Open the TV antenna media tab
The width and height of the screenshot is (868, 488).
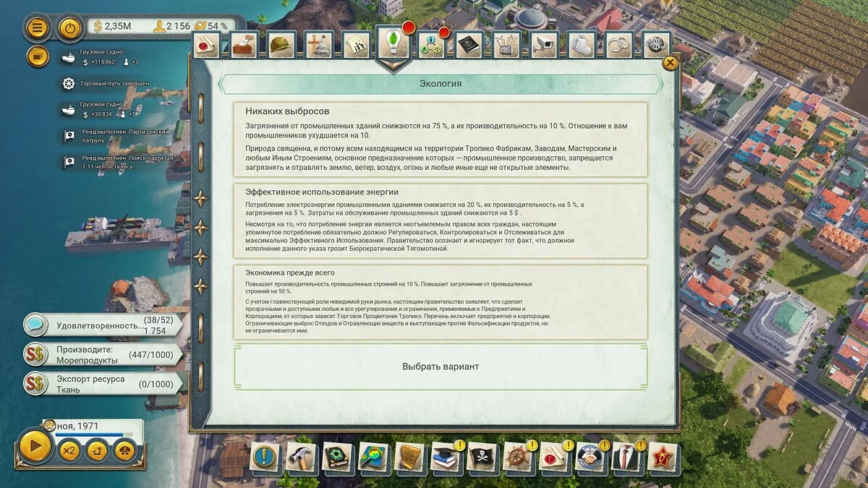(x=507, y=45)
